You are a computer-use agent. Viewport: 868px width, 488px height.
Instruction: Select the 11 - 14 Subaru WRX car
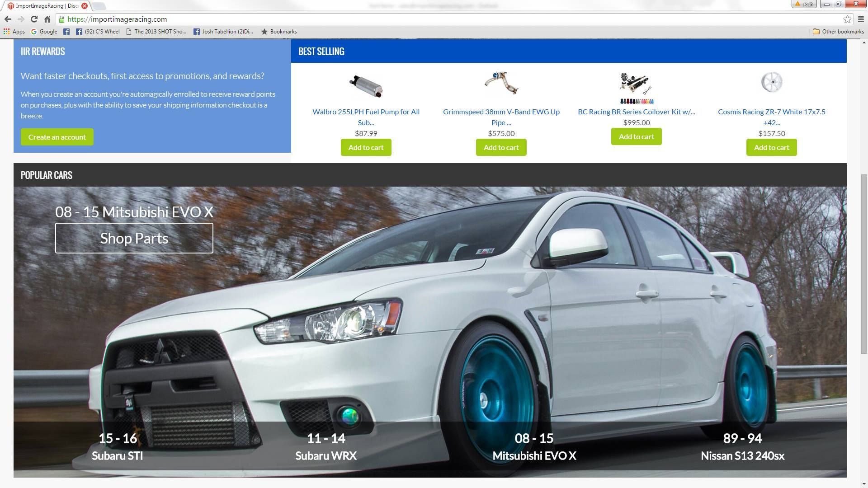(x=326, y=446)
